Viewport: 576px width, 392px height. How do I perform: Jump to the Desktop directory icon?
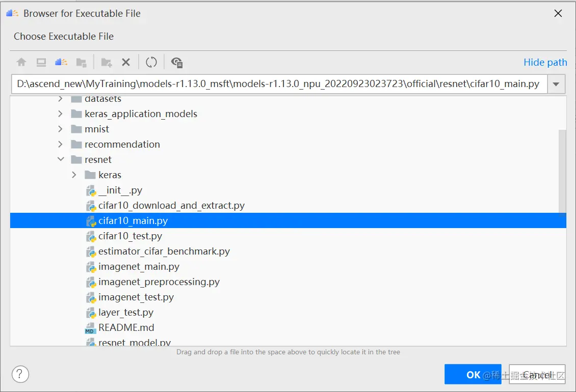pos(41,63)
